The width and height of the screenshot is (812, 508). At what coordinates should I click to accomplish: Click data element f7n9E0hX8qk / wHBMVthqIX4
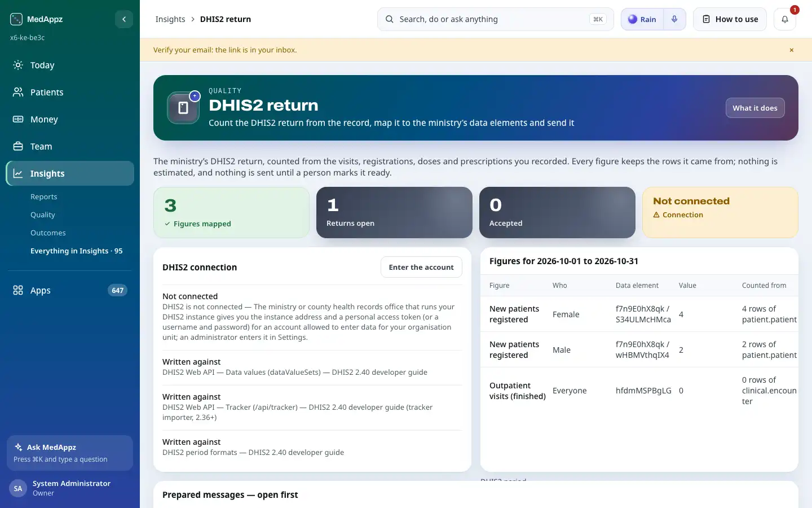642,349
